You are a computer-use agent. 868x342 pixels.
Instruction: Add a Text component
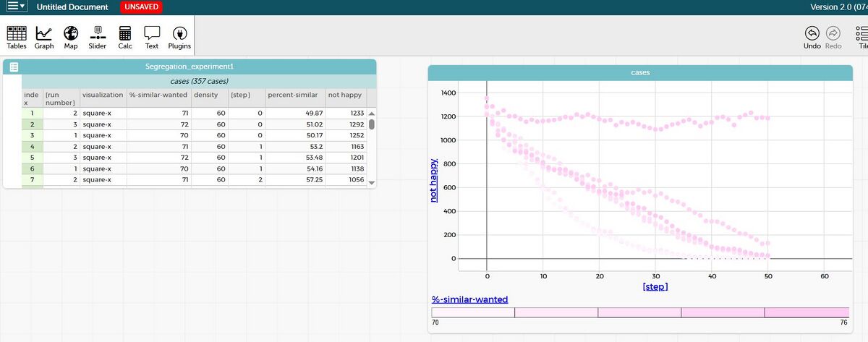tap(152, 37)
